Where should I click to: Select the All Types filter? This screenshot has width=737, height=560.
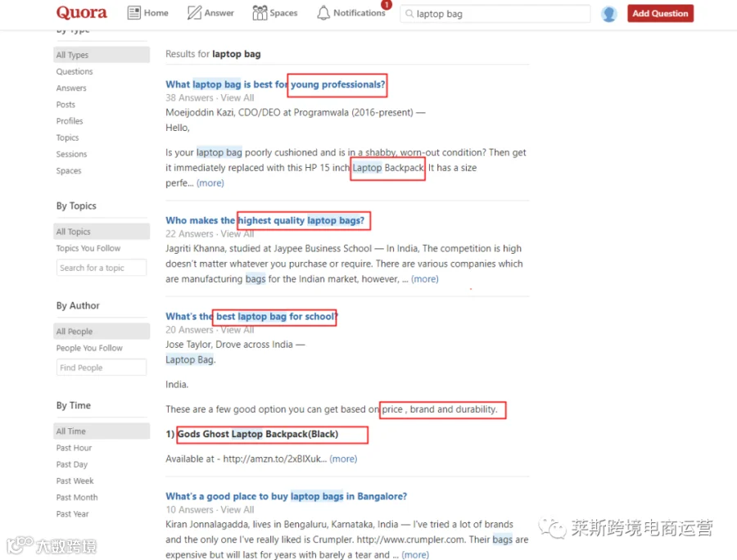tap(102, 55)
